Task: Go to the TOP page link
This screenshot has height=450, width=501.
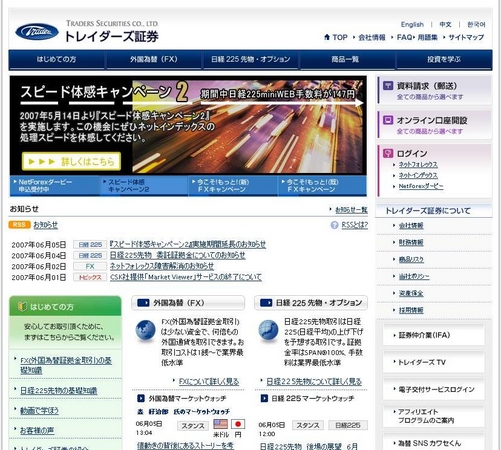Action: [x=340, y=37]
